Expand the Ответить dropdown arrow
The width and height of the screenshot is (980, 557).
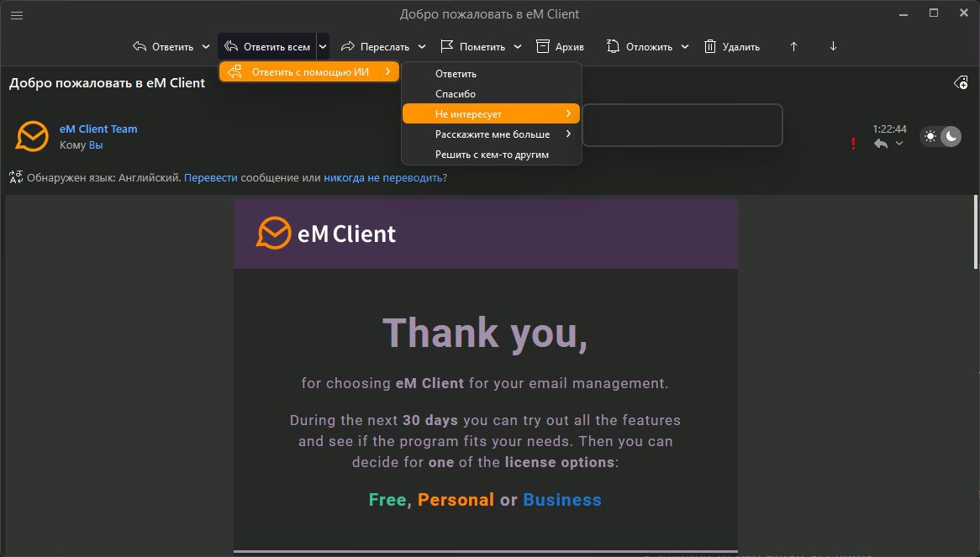[206, 46]
